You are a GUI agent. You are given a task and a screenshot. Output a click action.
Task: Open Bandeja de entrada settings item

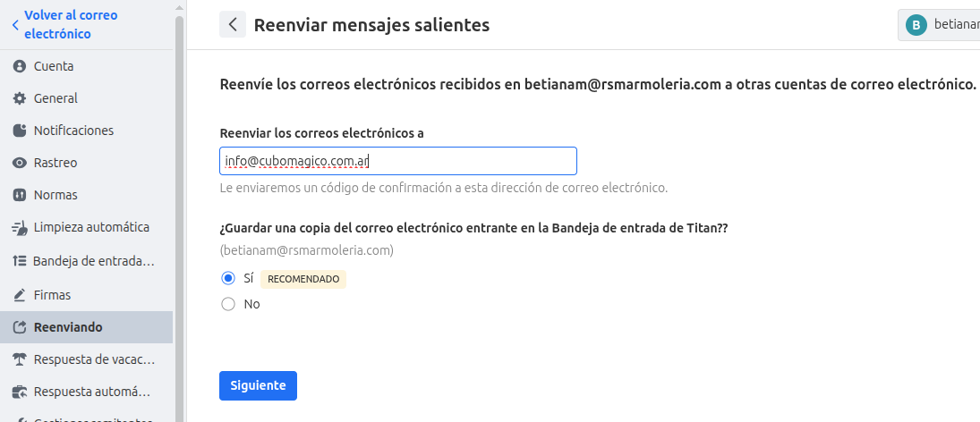[x=93, y=261]
